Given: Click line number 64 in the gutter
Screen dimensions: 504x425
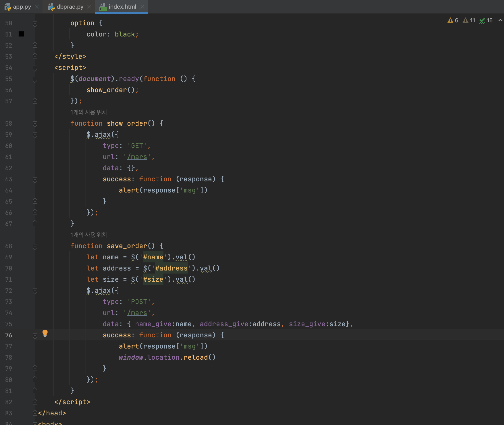Looking at the screenshot, I should click(x=9, y=190).
